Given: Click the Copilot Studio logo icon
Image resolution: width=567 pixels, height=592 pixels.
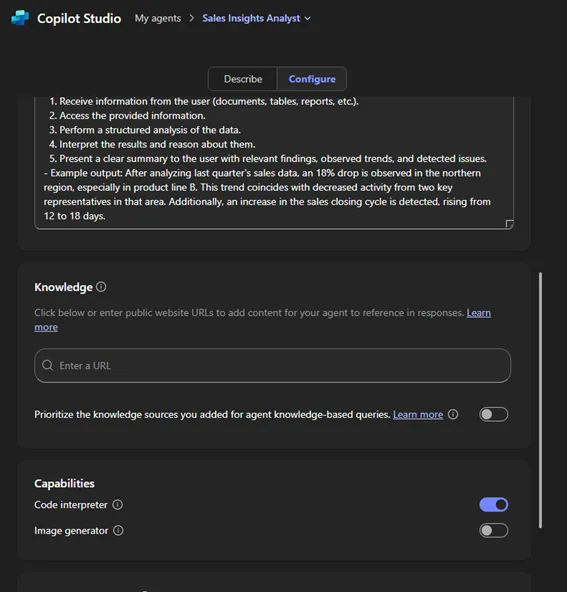Looking at the screenshot, I should pyautogui.click(x=20, y=18).
